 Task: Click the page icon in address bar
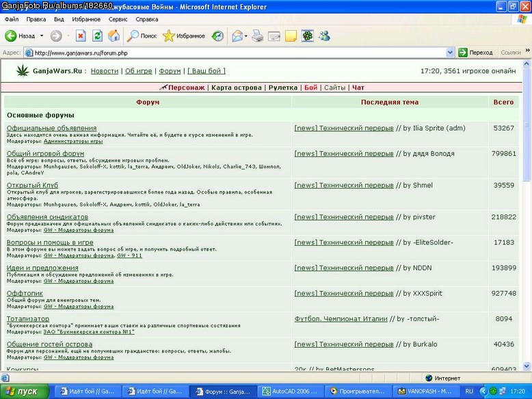[29, 53]
